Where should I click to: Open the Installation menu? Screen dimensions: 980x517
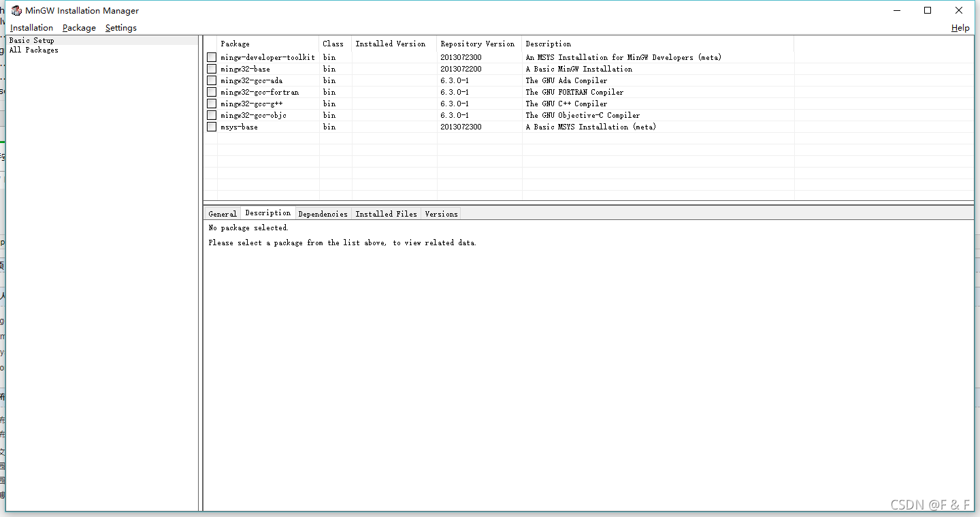(31, 28)
